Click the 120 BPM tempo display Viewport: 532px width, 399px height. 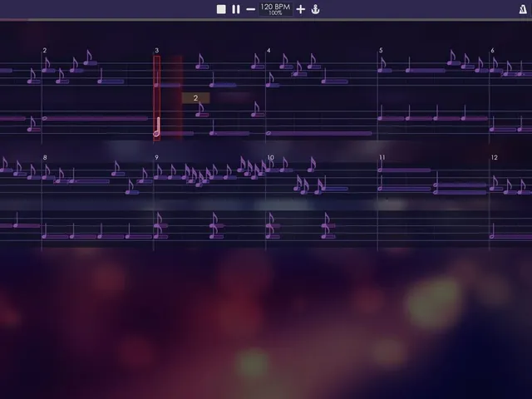point(275,9)
